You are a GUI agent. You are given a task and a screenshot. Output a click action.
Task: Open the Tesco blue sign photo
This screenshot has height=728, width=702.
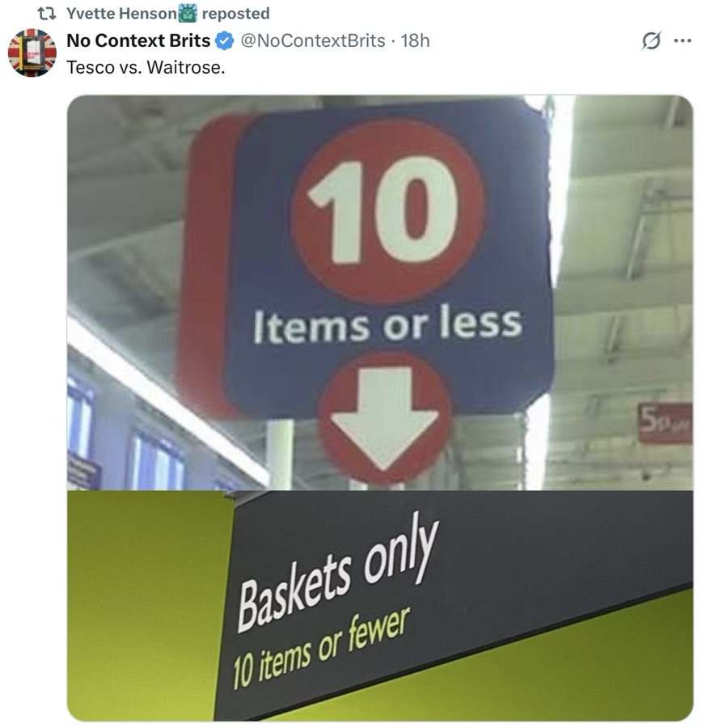coord(380,293)
